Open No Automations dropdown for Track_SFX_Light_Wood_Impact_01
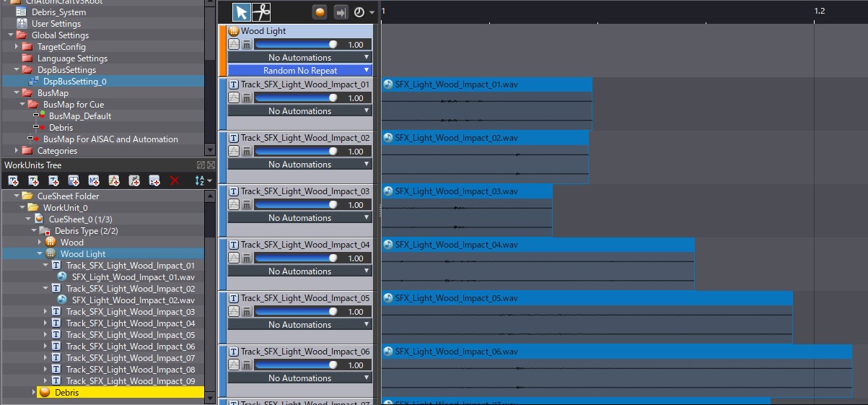This screenshot has height=405, width=868. (x=300, y=111)
